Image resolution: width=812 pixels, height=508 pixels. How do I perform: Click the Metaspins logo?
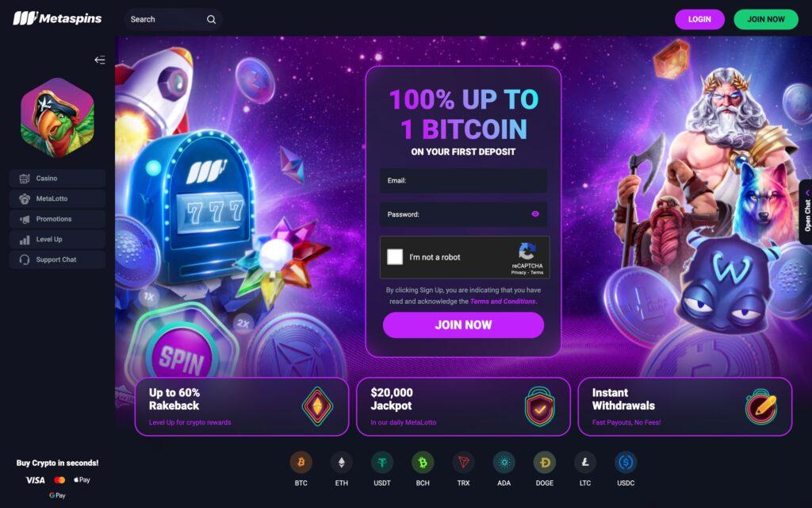click(57, 18)
